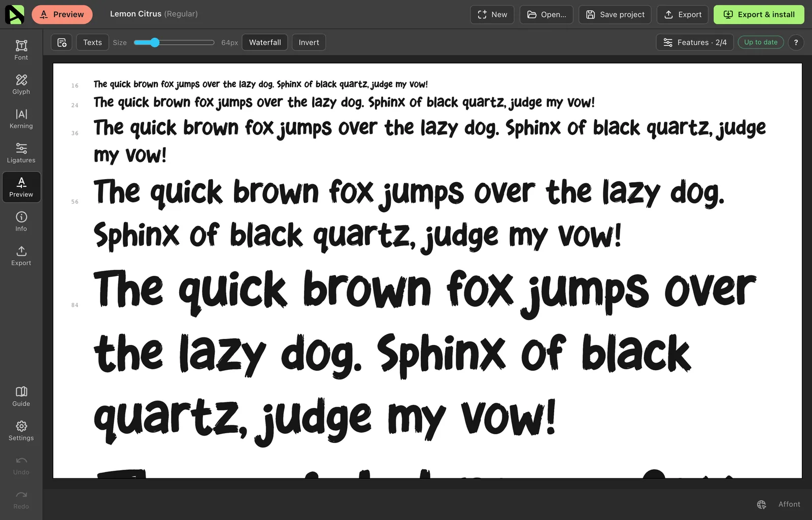The width and height of the screenshot is (812, 520).
Task: Open the Export section in sidebar
Action: [21, 256]
